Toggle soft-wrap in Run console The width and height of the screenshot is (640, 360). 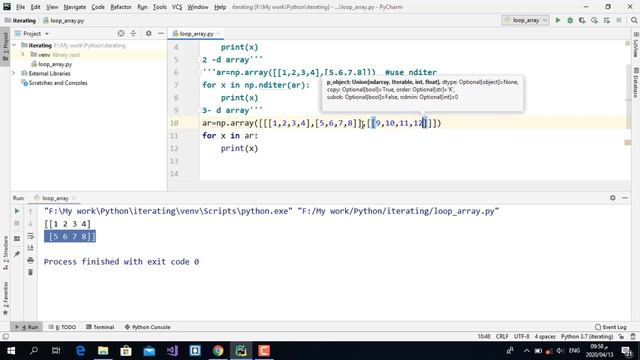[30, 236]
